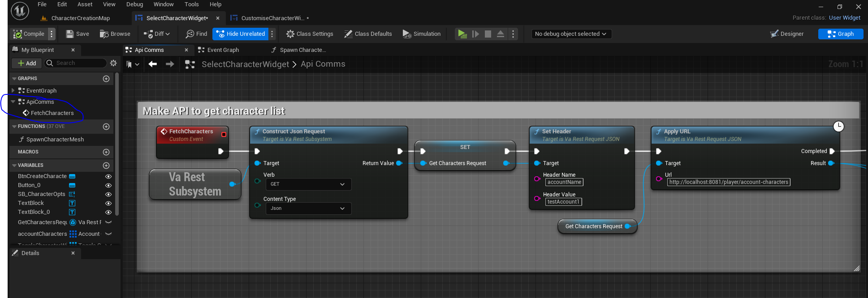
Task: Focus the My Blueprint search field
Action: [76, 63]
